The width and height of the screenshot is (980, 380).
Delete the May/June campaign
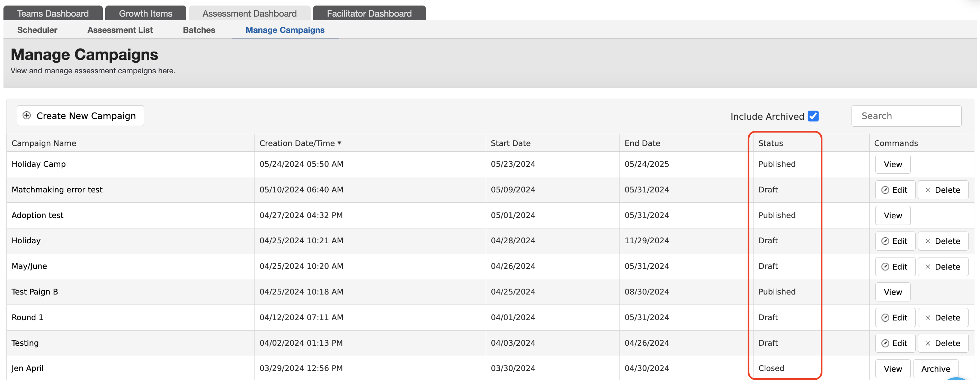pyautogui.click(x=943, y=266)
